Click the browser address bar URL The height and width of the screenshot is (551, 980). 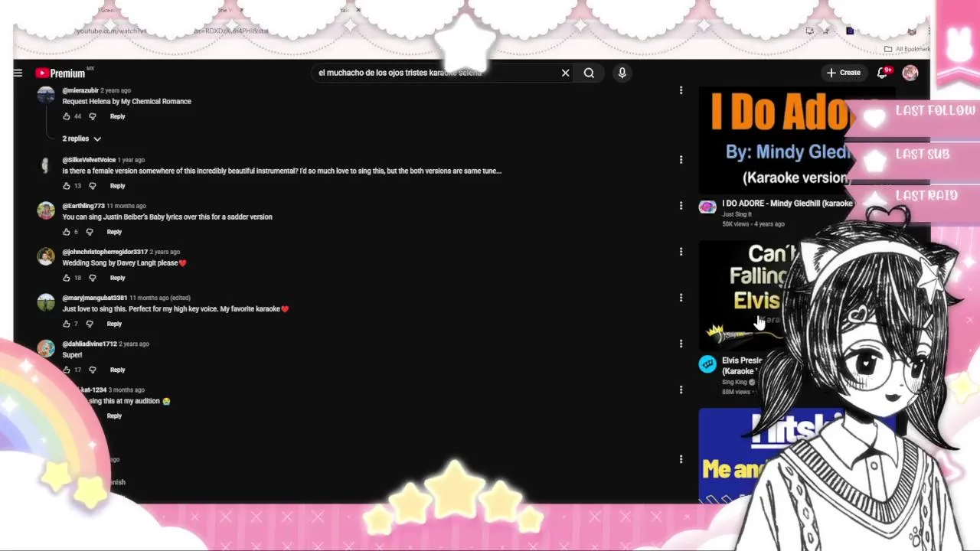[x=172, y=31]
